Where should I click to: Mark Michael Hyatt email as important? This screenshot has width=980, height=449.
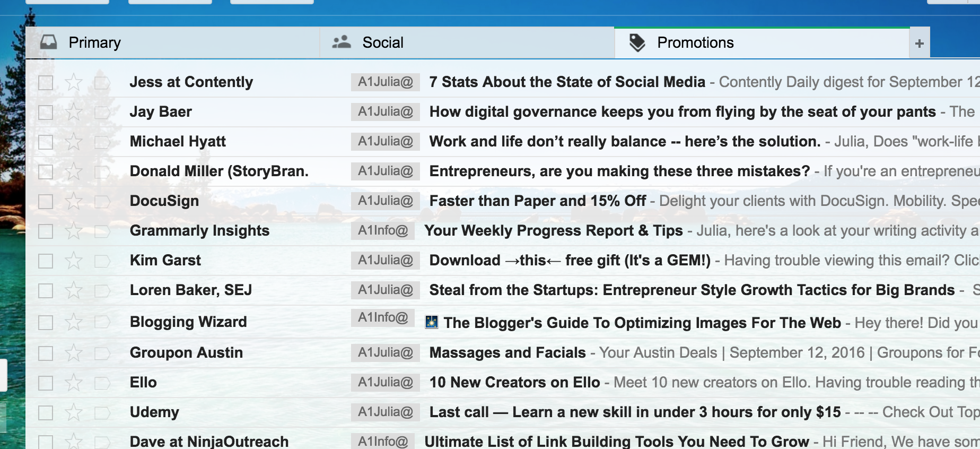pyautogui.click(x=102, y=142)
